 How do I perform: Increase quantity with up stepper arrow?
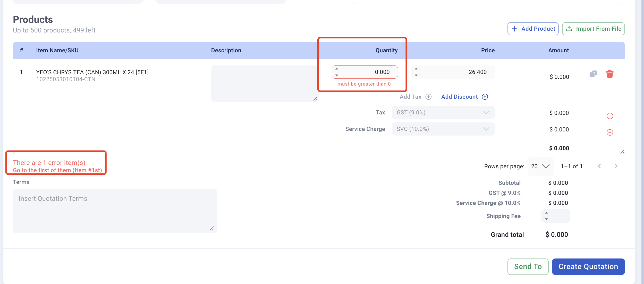(x=337, y=69)
